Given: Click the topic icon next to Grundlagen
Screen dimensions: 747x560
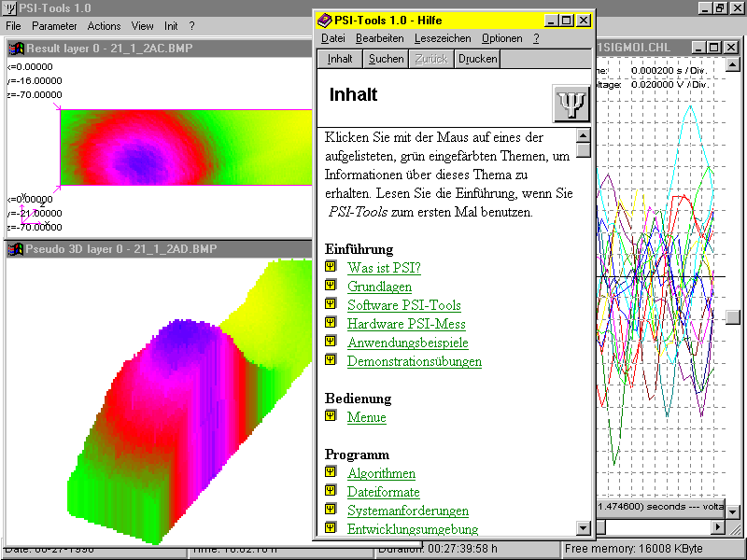Looking at the screenshot, I should coord(331,286).
